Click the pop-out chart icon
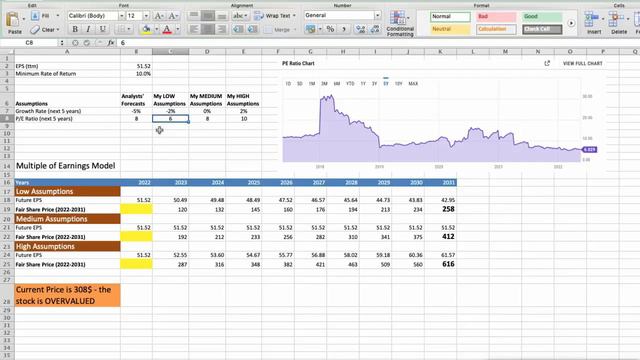 547,63
